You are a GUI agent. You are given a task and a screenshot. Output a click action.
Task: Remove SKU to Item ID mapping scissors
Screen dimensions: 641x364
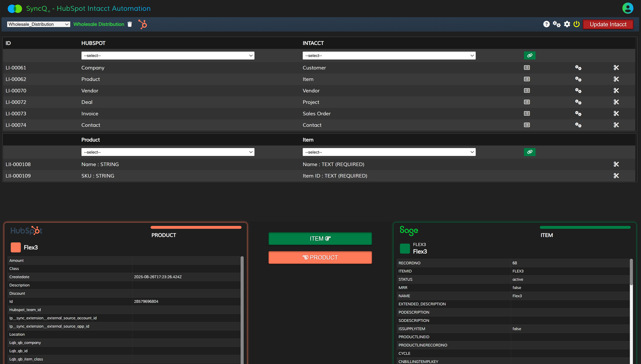[616, 176]
